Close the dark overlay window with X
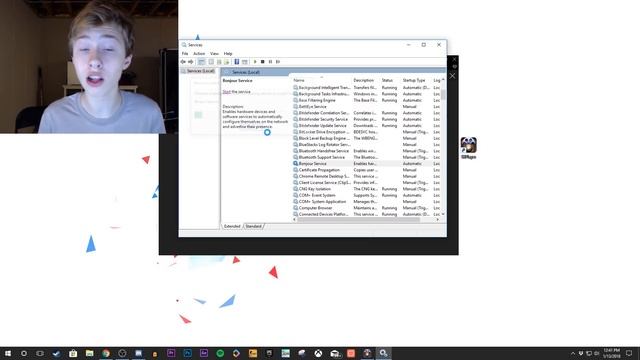Screen dimensions: 640x360 tap(452, 76)
